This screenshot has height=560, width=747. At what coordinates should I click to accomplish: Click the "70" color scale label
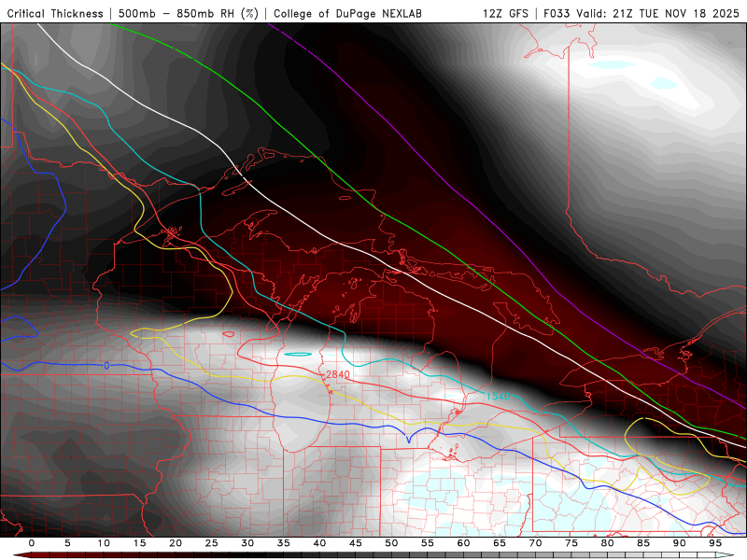click(535, 543)
